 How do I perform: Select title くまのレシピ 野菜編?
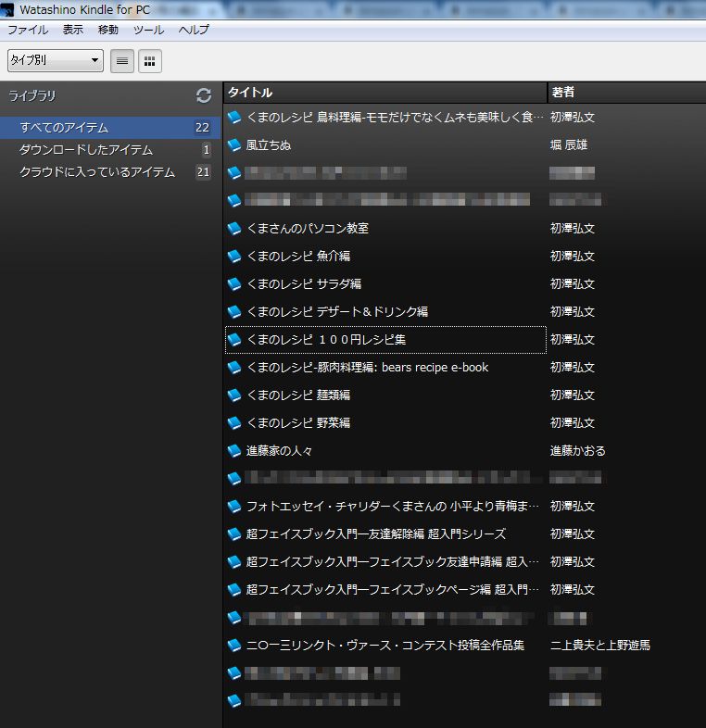(298, 423)
